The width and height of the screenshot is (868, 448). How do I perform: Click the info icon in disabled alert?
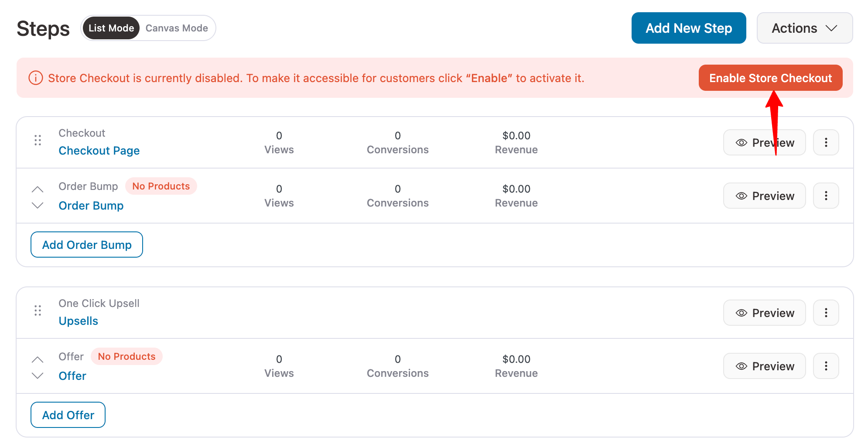coord(36,78)
